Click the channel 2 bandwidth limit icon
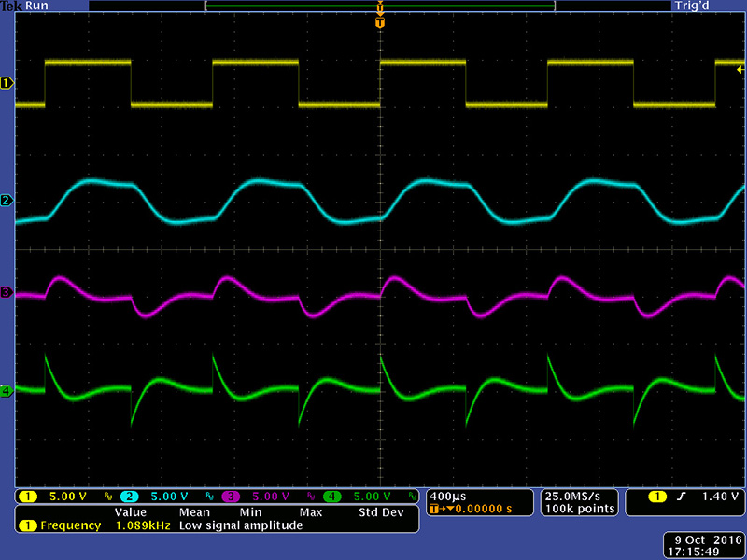Screen dimensions: 747x560 209,497
